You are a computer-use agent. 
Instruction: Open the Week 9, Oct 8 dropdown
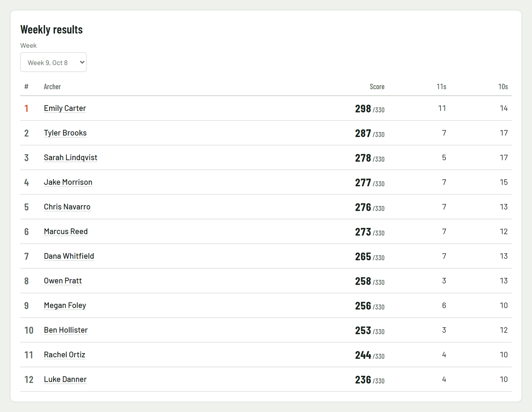click(x=53, y=62)
